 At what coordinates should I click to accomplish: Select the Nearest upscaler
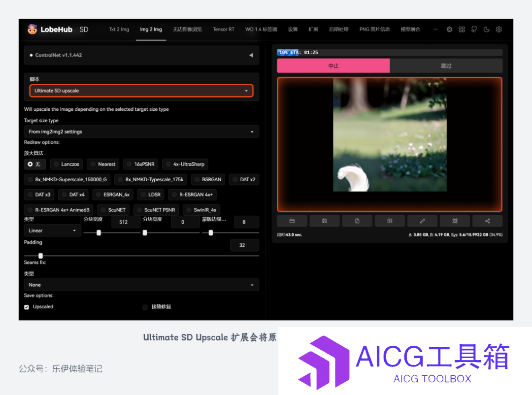tap(103, 164)
